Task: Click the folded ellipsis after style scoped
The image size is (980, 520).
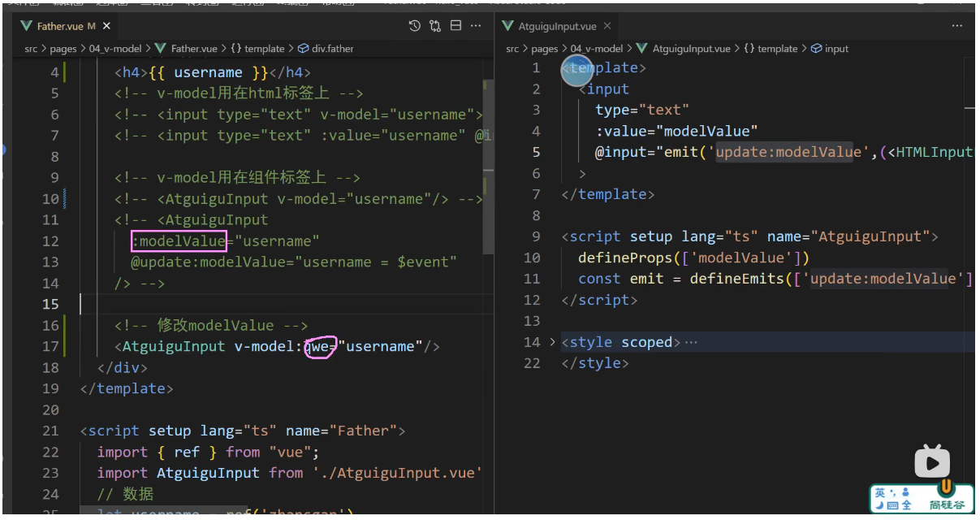Action: (x=691, y=343)
